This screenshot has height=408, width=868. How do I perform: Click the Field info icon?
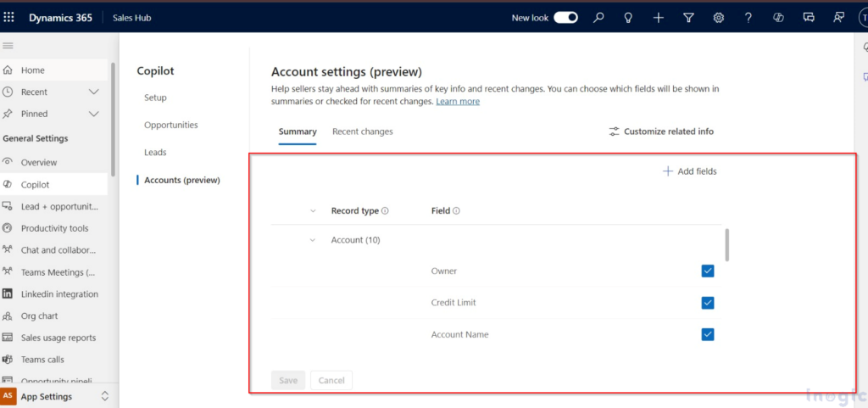(x=456, y=211)
